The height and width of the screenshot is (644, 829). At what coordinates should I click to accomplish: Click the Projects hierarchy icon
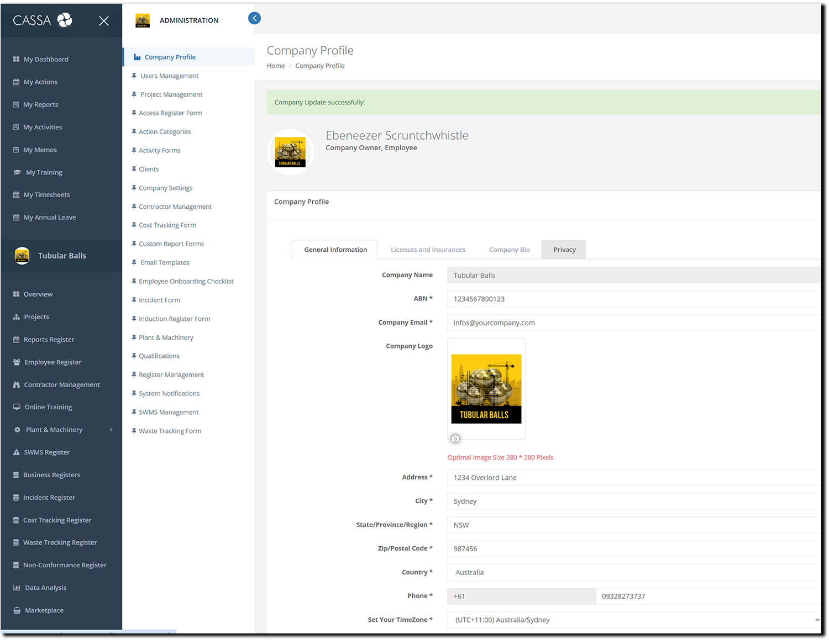16,317
